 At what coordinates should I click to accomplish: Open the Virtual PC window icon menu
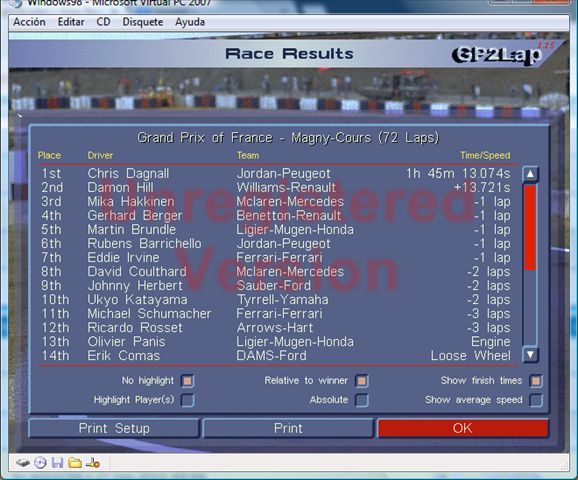(x=15, y=3)
